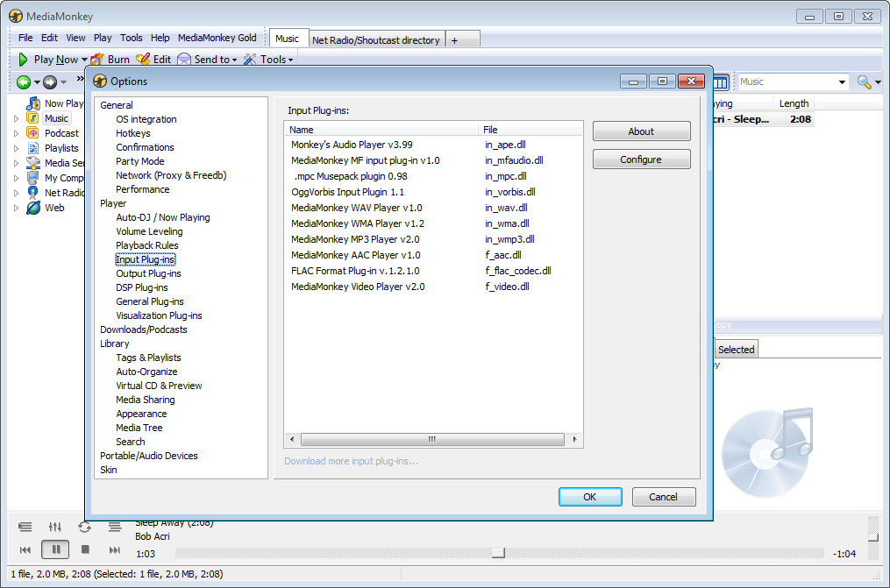This screenshot has width=890, height=588.
Task: Skip to the previous track
Action: [25, 550]
